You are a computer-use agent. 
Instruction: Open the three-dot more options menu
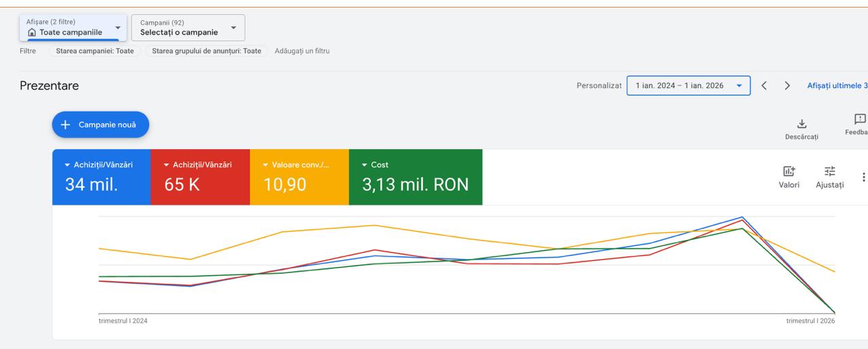(x=863, y=178)
